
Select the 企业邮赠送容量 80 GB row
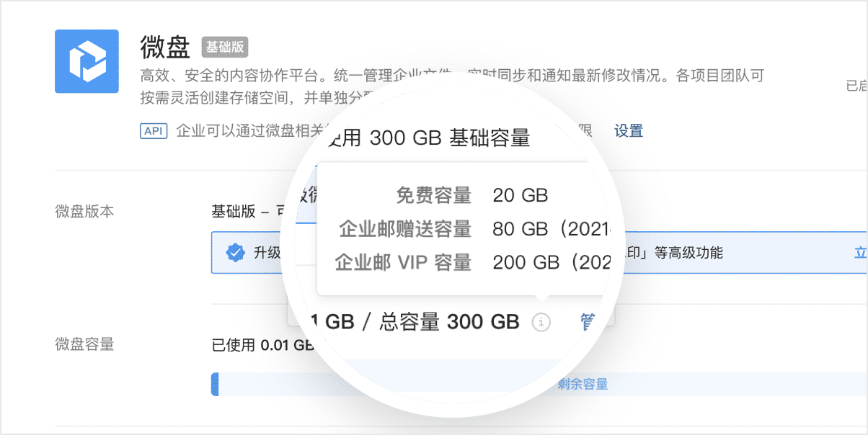(x=469, y=229)
